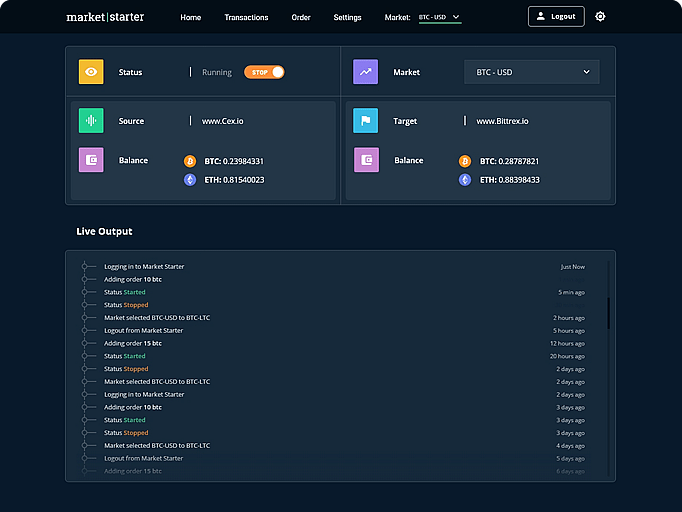The height and width of the screenshot is (512, 682).
Task: Click the Logout button
Action: coord(556,17)
